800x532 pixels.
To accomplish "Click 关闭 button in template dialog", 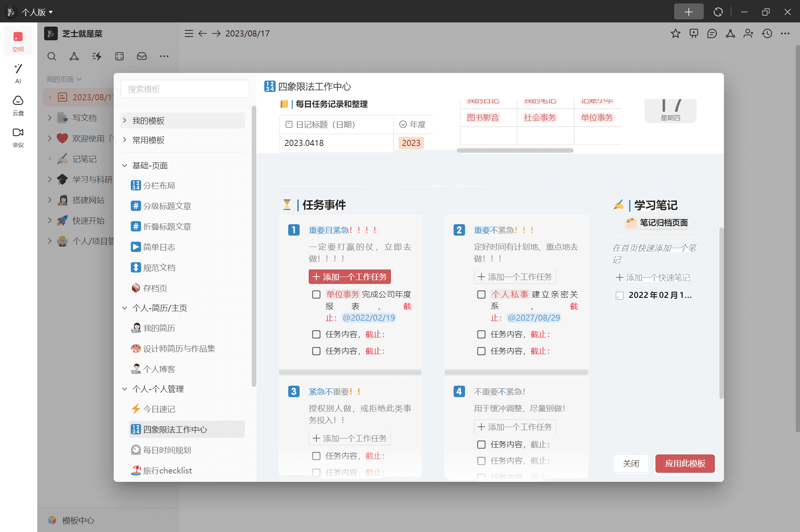I will [631, 464].
